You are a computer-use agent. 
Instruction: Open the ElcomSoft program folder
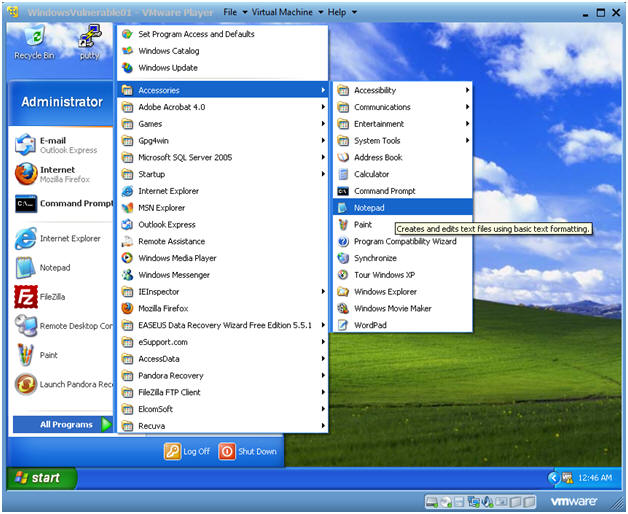pyautogui.click(x=223, y=409)
